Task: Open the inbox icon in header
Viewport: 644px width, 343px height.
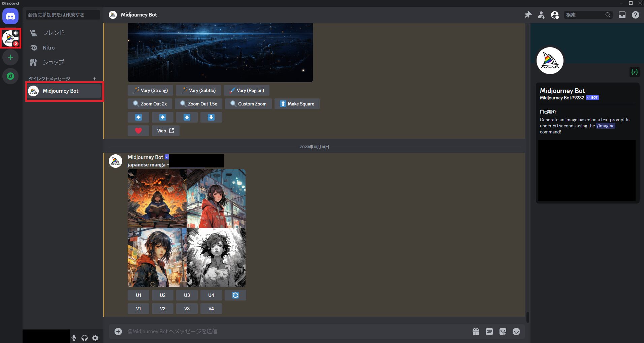Action: [622, 15]
